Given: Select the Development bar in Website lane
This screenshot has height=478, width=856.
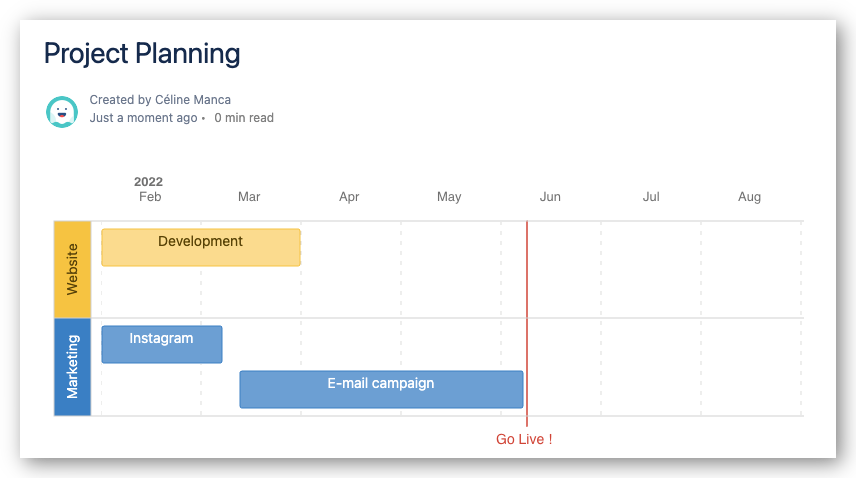Looking at the screenshot, I should (201, 247).
